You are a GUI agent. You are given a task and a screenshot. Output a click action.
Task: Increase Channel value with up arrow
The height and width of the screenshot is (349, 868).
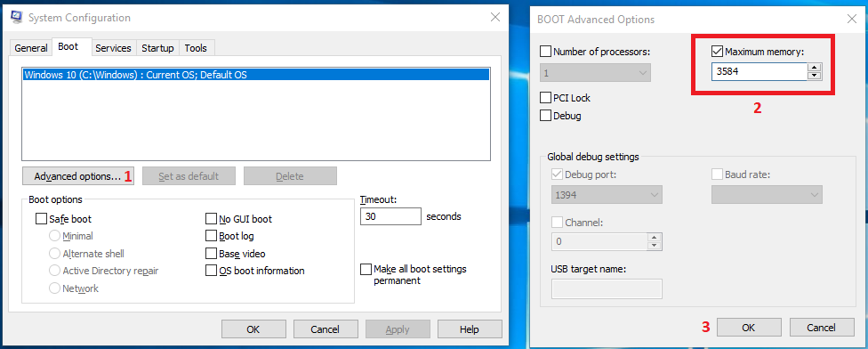point(655,237)
